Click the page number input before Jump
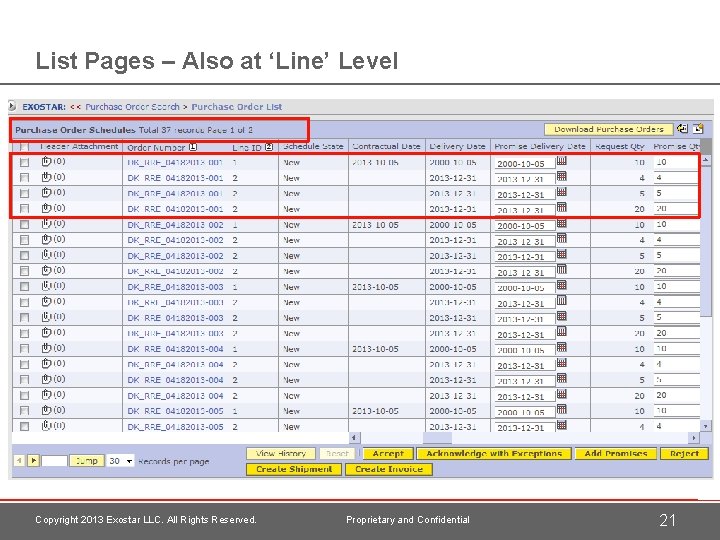Screen dimensions: 720x540 [54, 461]
